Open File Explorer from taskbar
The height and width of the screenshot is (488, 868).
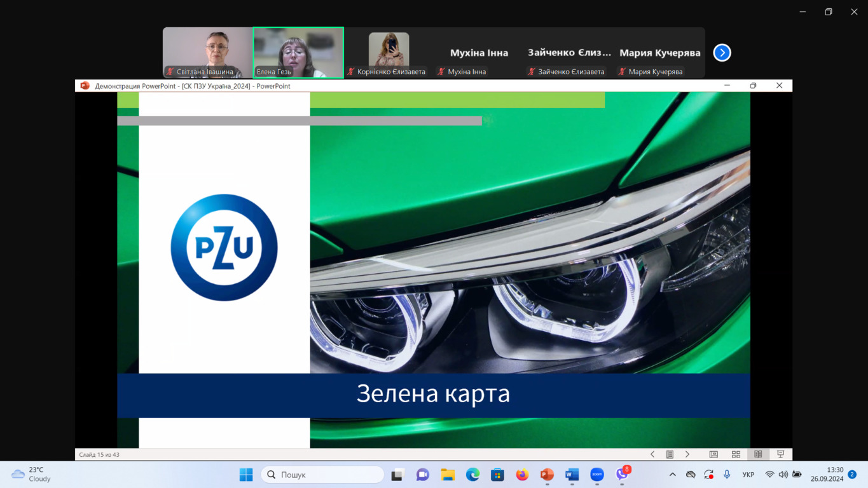click(x=448, y=475)
